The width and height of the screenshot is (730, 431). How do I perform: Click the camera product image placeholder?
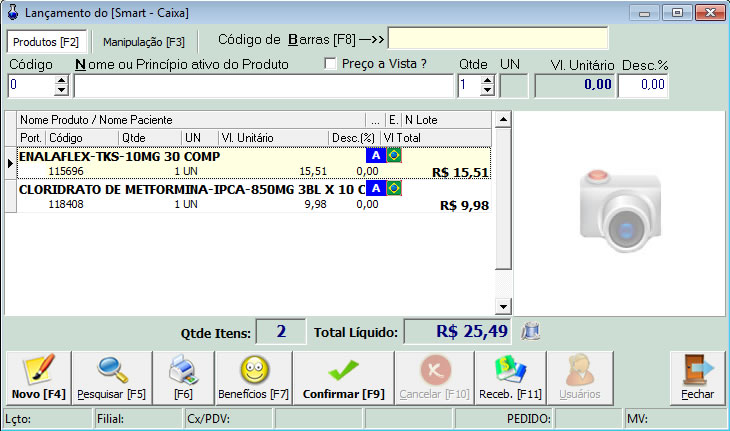(620, 211)
